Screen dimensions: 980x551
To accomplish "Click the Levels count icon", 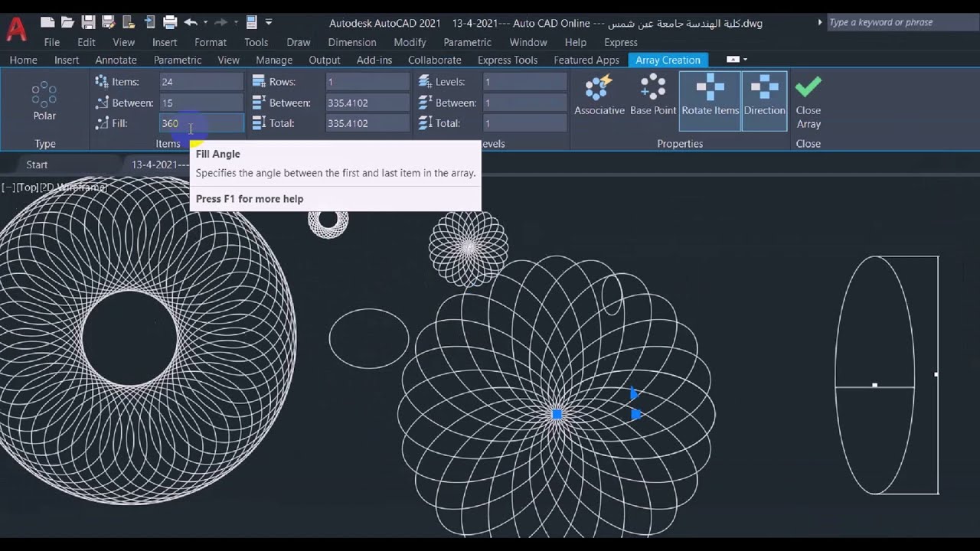I will click(x=425, y=81).
